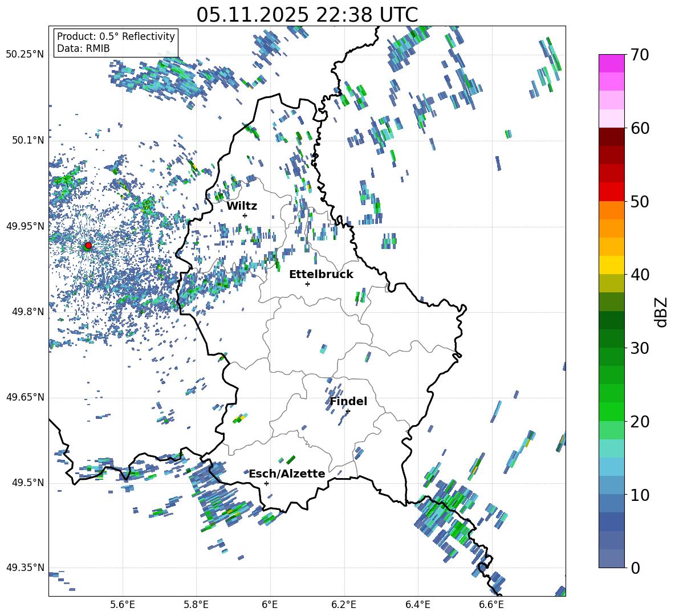
Task: Click the 6.6°E longitude label
Action: click(491, 605)
